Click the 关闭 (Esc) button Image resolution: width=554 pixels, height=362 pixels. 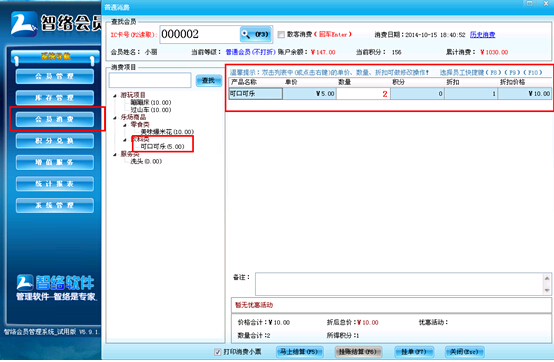(x=464, y=352)
